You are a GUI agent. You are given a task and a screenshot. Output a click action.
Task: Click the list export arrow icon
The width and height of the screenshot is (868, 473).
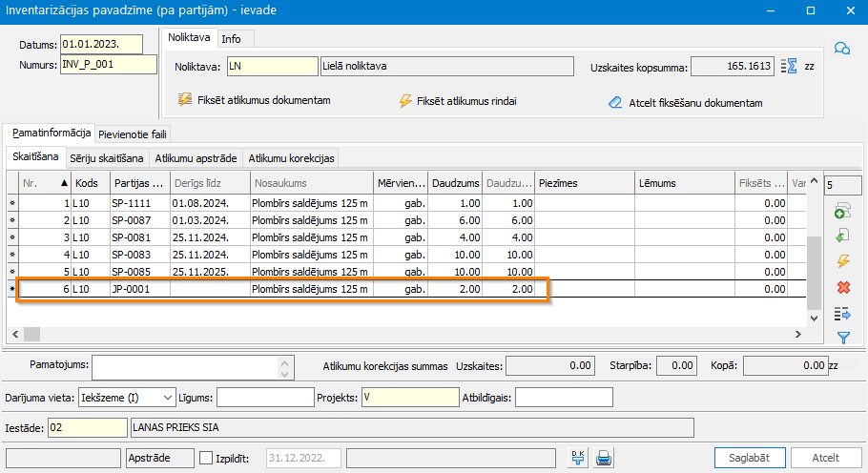coord(842,314)
